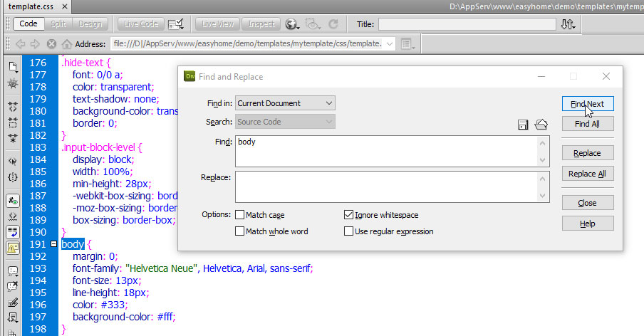Click the Save Query floppy disk icon
Screen dimensions: 644x336
click(x=523, y=125)
